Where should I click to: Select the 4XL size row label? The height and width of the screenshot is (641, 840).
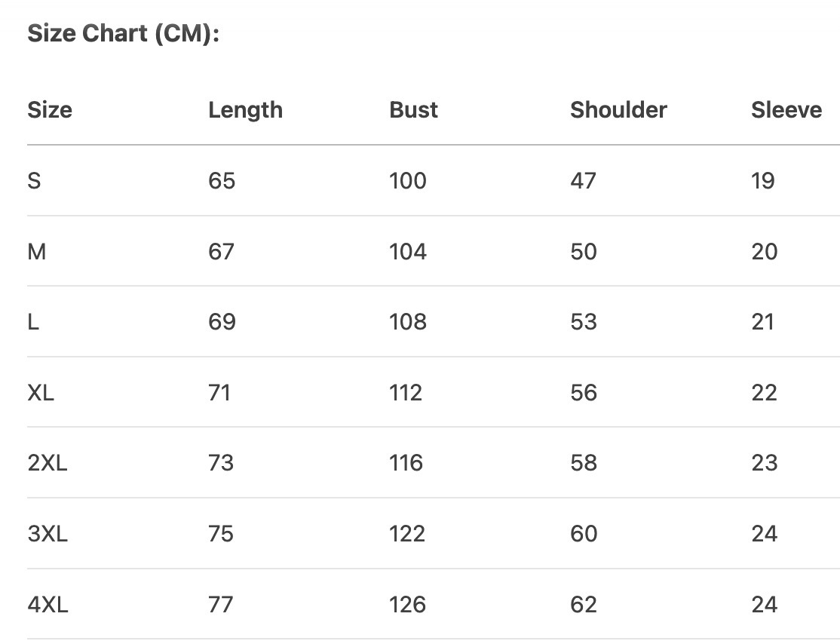point(48,605)
